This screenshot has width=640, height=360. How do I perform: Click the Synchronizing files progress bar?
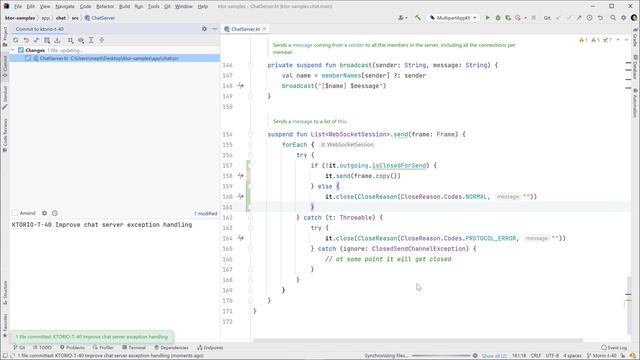(441, 356)
